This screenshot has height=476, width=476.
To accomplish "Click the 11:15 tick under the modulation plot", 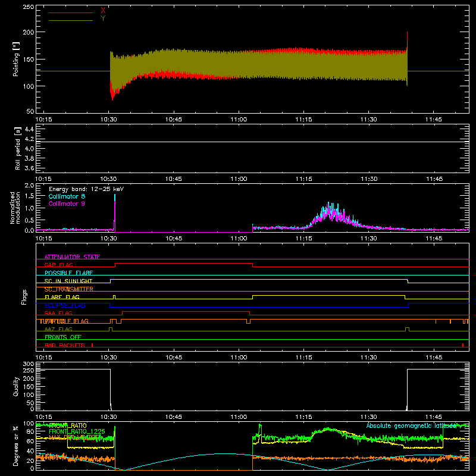I will [x=303, y=239].
